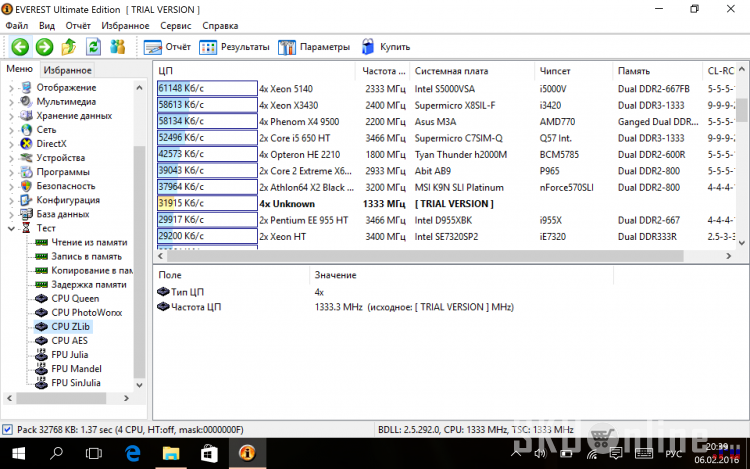Open the Избранное menu in the menu bar
Viewport: 750px width, 469px height.
(125, 26)
